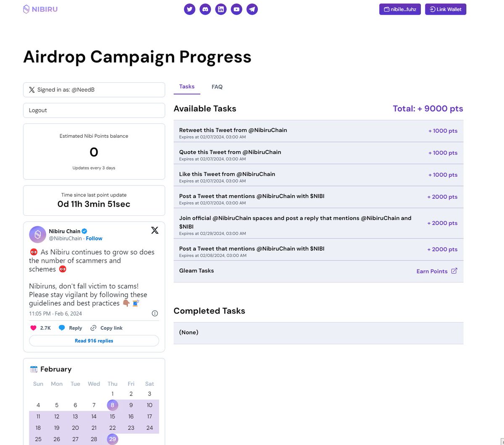The image size is (504, 445).
Task: Click the Copy link chain icon
Action: click(x=93, y=328)
